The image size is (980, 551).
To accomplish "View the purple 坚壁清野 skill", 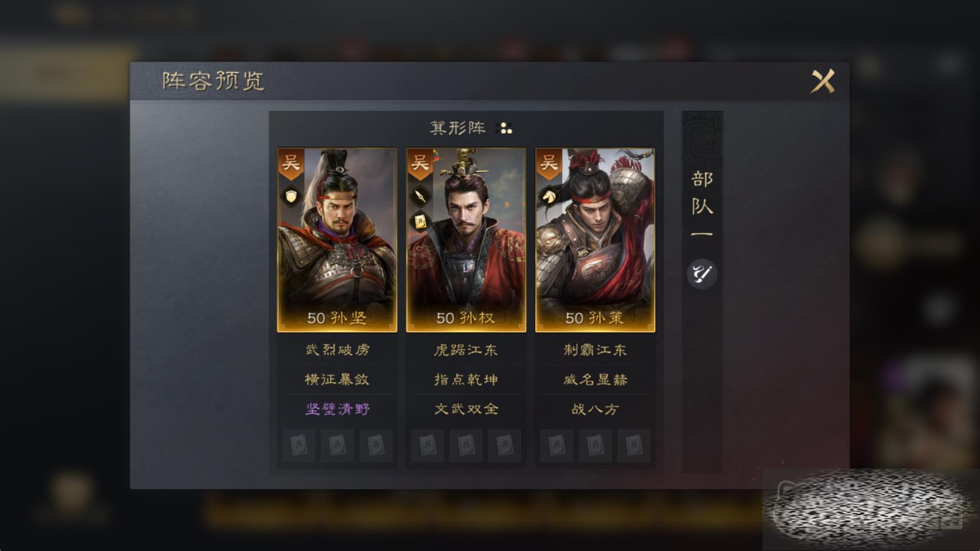I will click(x=337, y=409).
